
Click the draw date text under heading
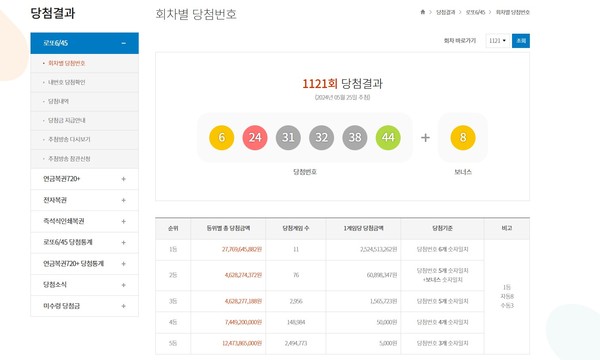tap(342, 98)
